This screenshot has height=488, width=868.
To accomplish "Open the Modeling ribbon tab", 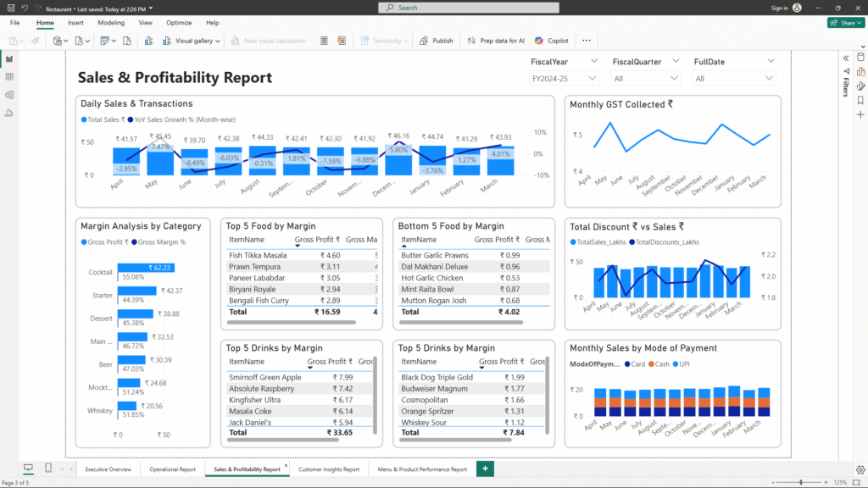I will coord(111,23).
